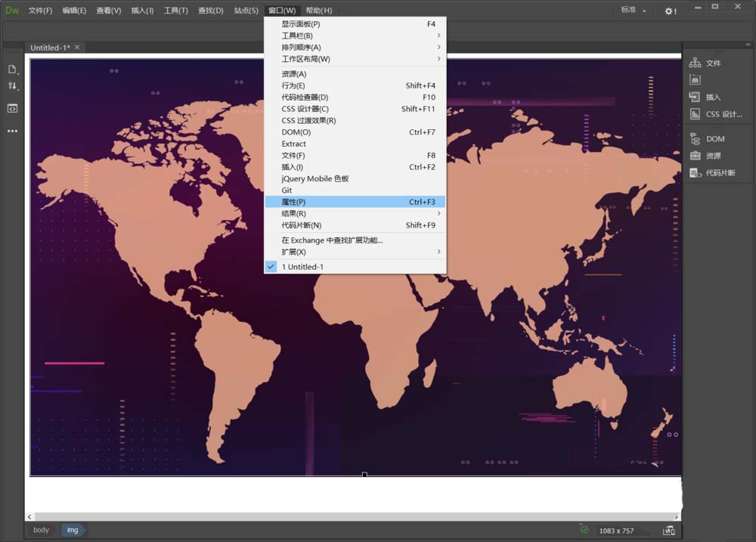Screen dimensions: 756x542
Task: Open the DOM panel icon
Action: (695, 139)
